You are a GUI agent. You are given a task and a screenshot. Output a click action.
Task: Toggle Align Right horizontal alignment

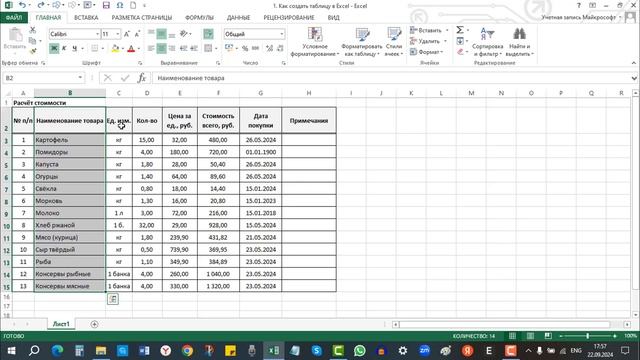point(172,49)
